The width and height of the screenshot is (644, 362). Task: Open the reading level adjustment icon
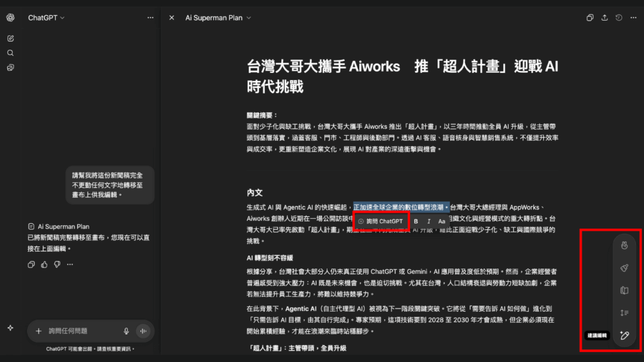click(625, 290)
